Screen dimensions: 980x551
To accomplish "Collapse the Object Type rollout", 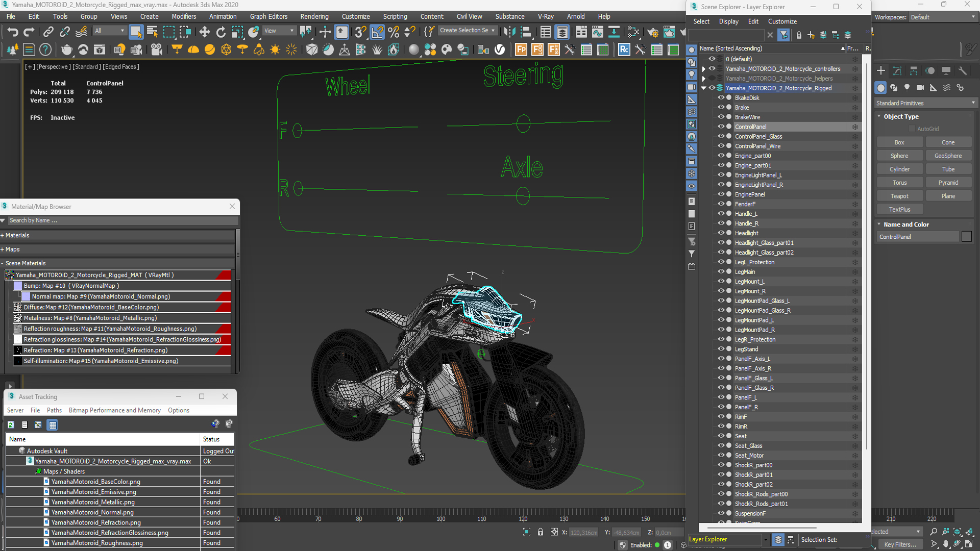I will coord(901,116).
